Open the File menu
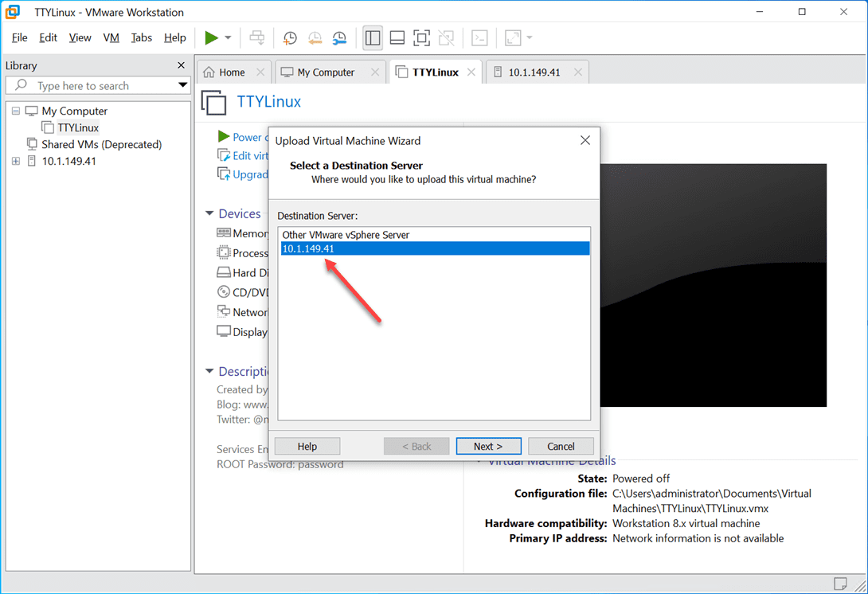Image resolution: width=868 pixels, height=594 pixels. point(19,37)
